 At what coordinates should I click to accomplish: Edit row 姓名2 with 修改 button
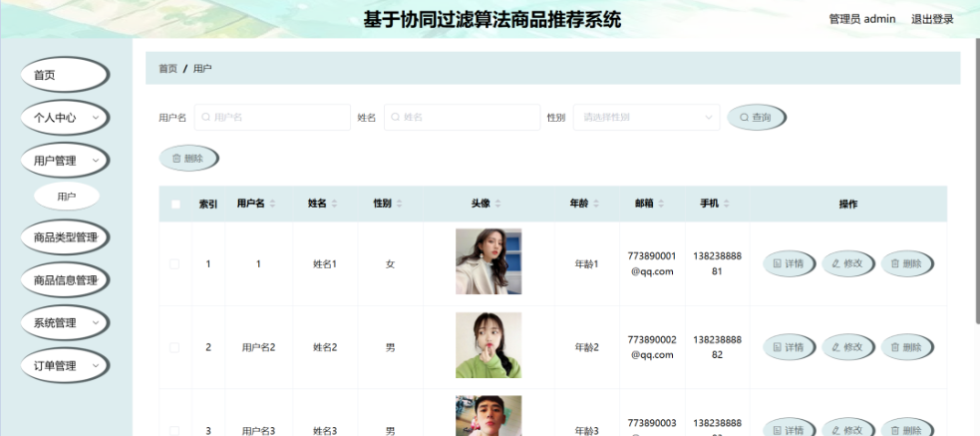pos(848,346)
